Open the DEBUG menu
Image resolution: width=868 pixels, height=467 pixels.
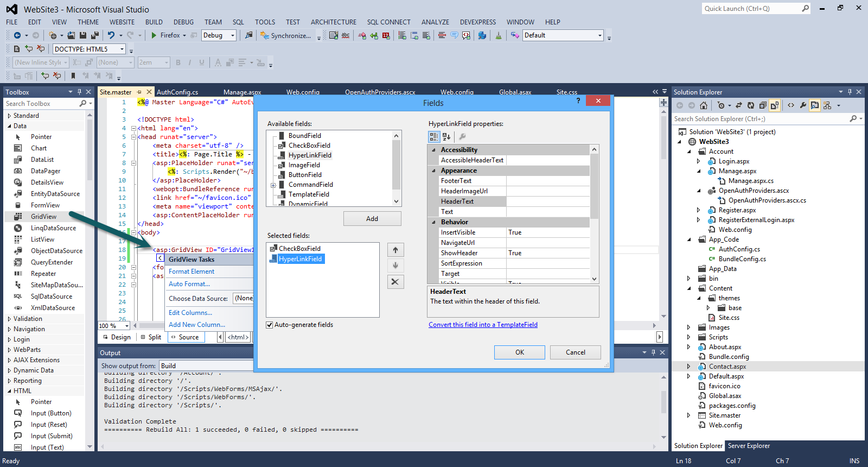tap(183, 22)
